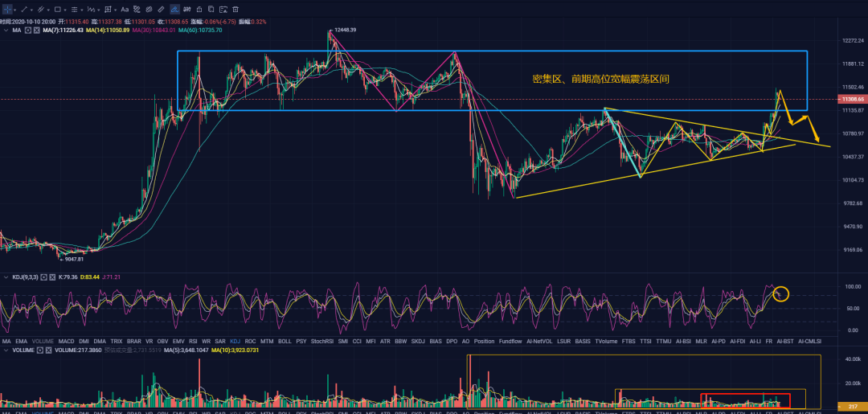Collapse the KDJ panel chevron
868x414 pixels.
(x=6, y=277)
